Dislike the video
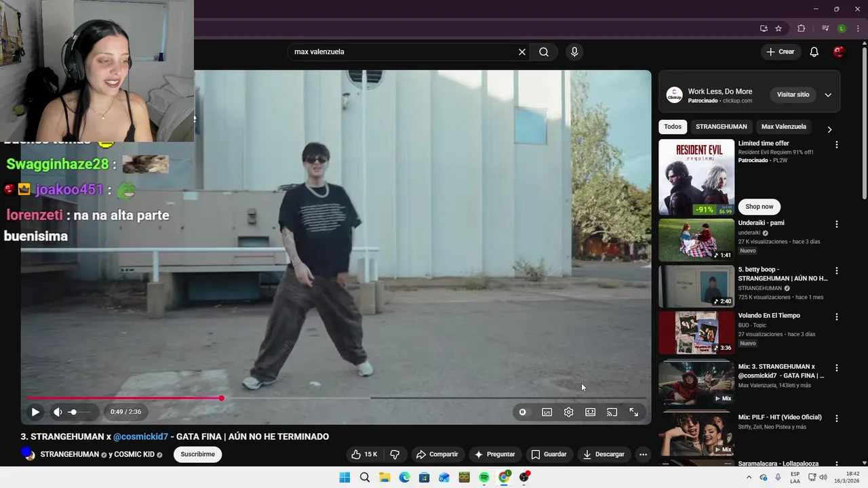 (395, 454)
